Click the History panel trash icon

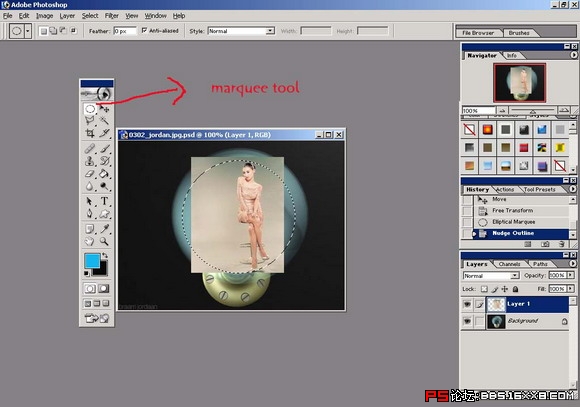pyautogui.click(x=562, y=244)
